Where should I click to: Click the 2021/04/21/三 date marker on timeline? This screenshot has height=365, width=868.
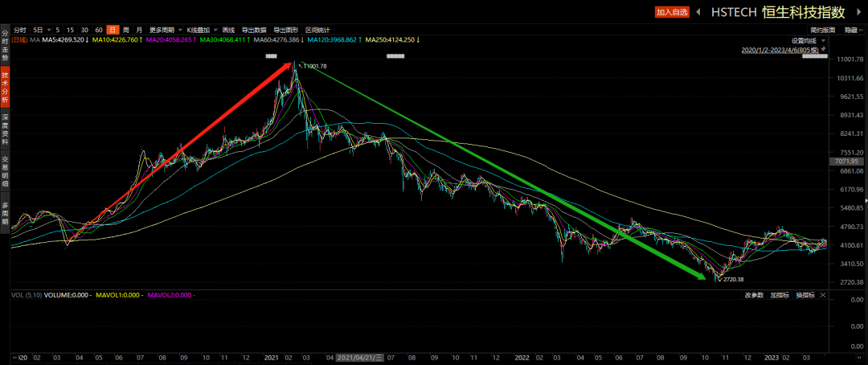pos(360,358)
